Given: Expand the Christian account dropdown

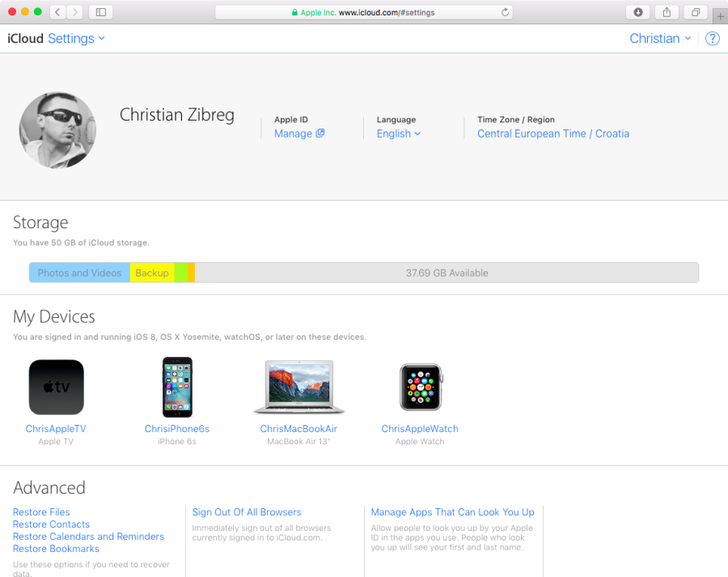Looking at the screenshot, I should pyautogui.click(x=660, y=38).
